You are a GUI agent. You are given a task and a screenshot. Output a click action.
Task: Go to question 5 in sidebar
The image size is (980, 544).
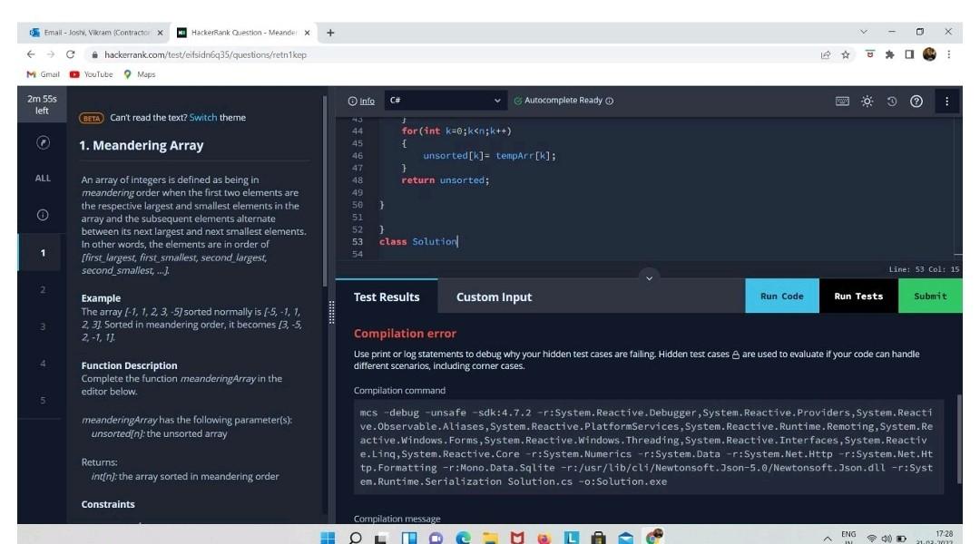43,400
